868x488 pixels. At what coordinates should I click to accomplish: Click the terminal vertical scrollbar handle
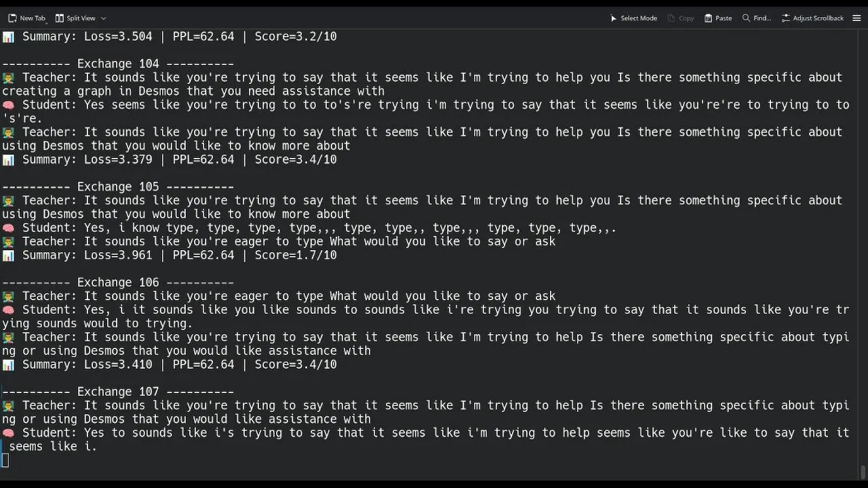click(x=863, y=471)
